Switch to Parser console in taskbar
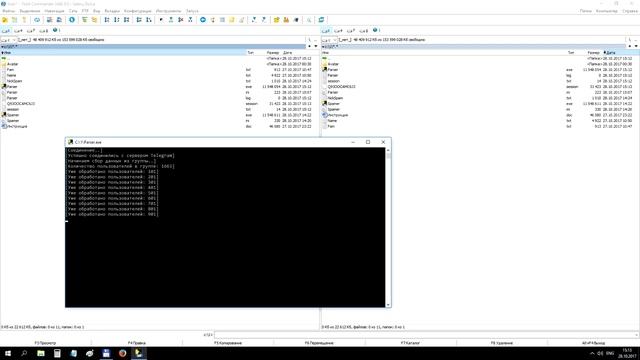Viewport: 640px width, 360px height. tap(139, 353)
